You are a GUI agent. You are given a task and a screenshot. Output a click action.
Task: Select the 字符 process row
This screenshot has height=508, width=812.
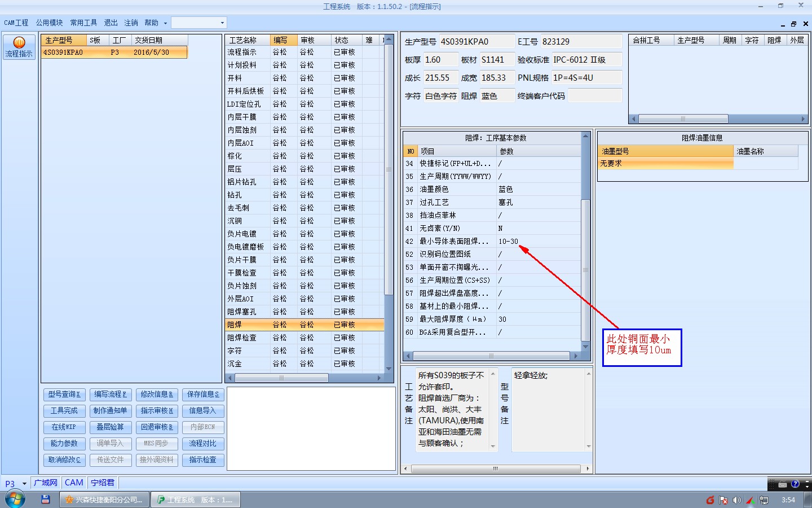pyautogui.click(x=304, y=351)
